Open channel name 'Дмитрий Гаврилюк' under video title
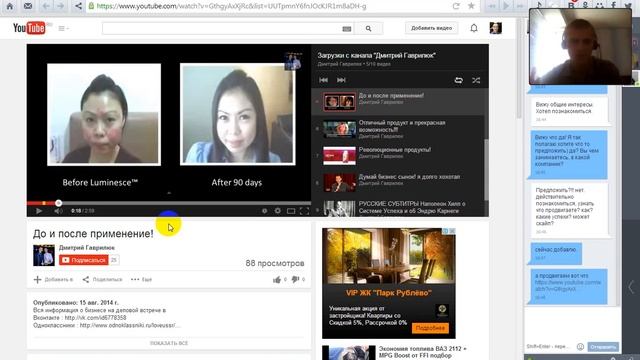640x360 pixels. [x=87, y=247]
